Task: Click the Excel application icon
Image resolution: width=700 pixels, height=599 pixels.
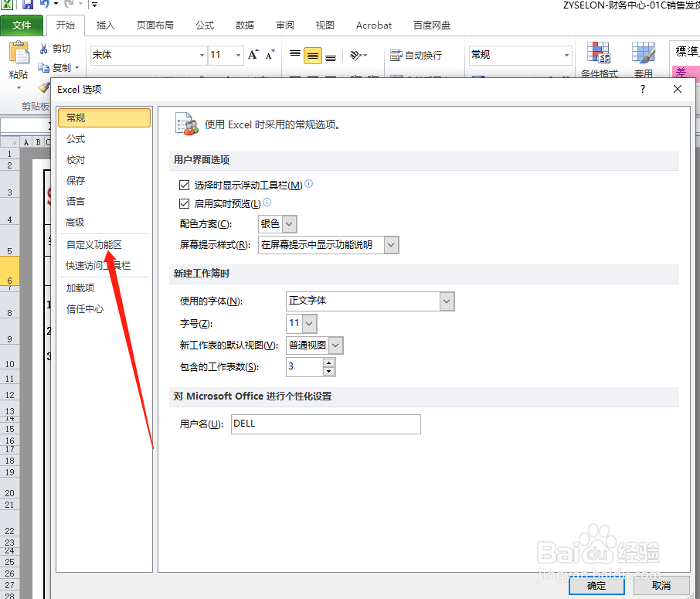Action: pyautogui.click(x=7, y=5)
